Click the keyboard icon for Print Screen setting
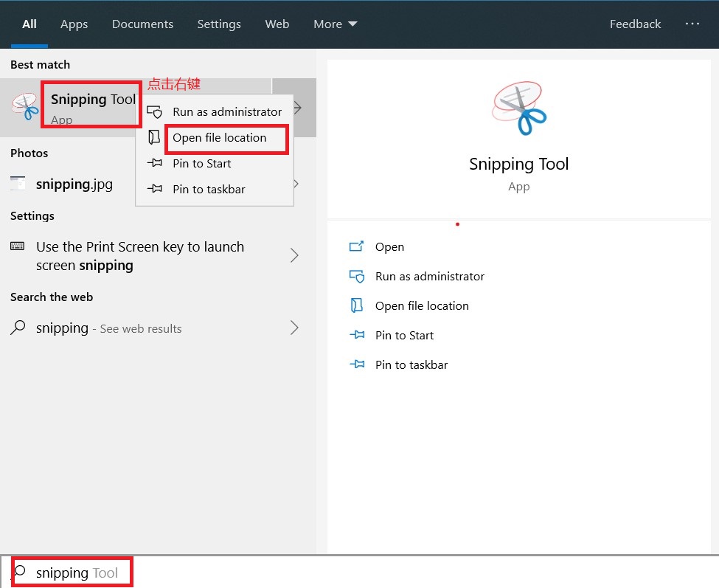This screenshot has height=588, width=719. click(18, 246)
